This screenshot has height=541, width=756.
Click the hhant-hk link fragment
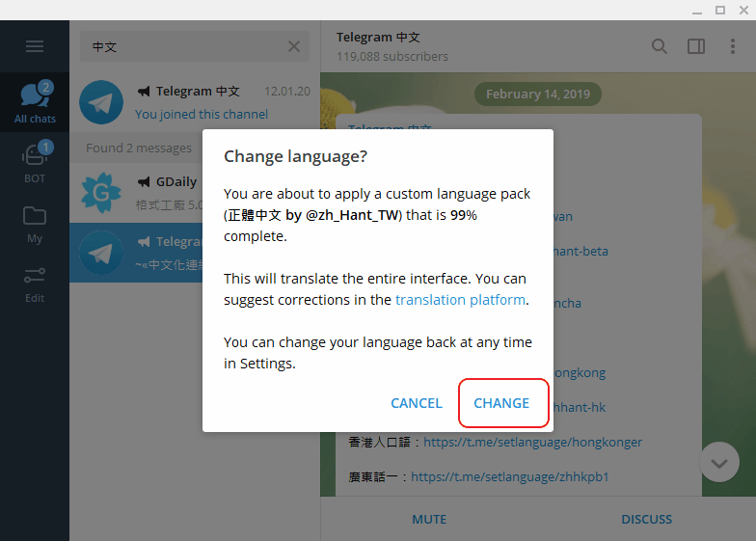580,407
